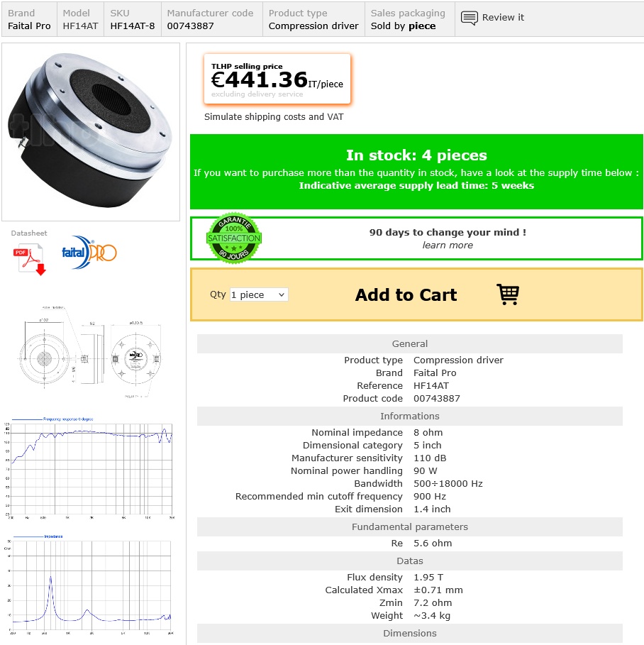Viewport: 644px width, 645px height.
Task: Click the Calculated Xmax ±0.71 mm value
Action: 438,590
